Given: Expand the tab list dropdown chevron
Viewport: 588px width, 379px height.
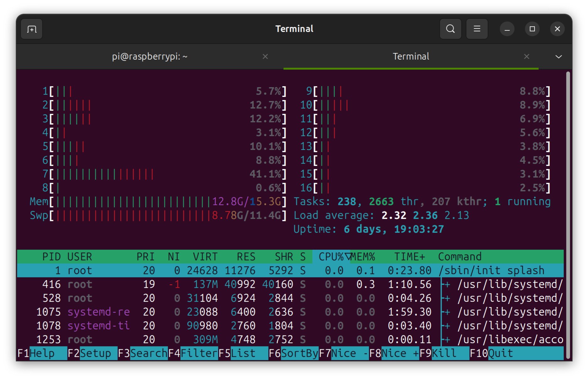Looking at the screenshot, I should pos(558,57).
